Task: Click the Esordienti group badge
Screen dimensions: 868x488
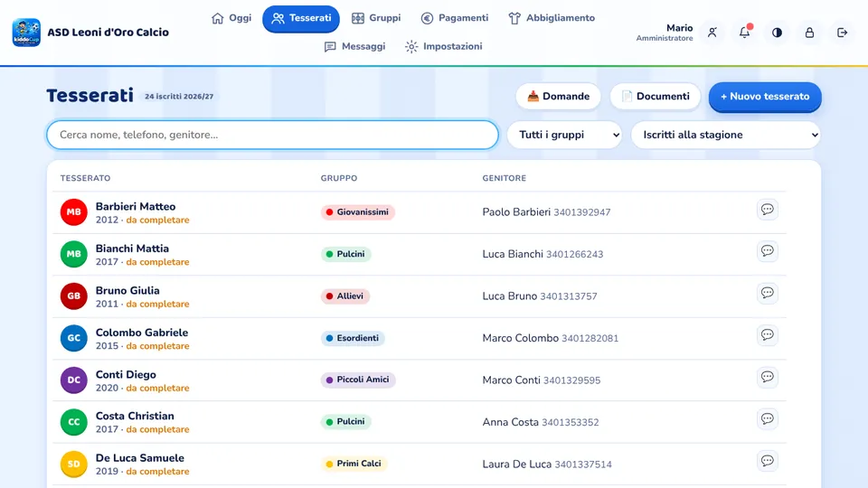Action: click(354, 338)
